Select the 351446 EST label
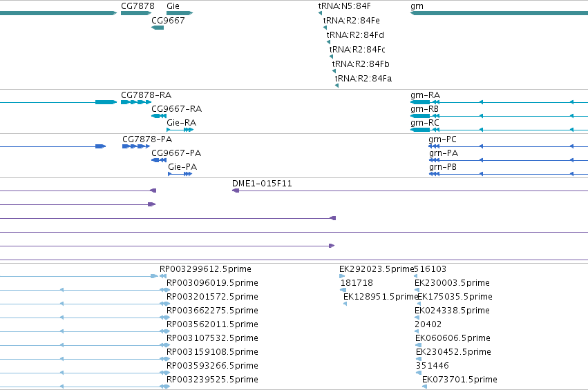 click(x=433, y=366)
